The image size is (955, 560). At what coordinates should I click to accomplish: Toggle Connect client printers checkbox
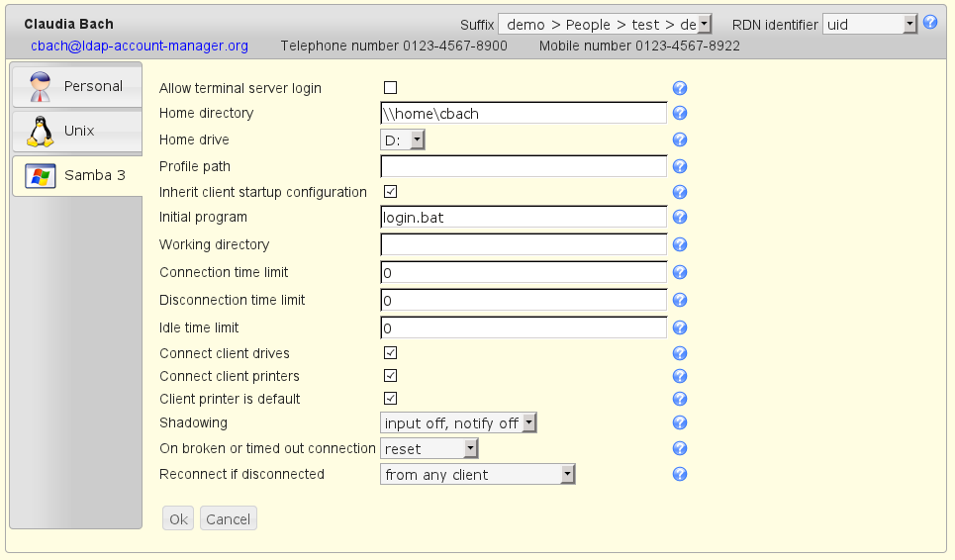(390, 376)
